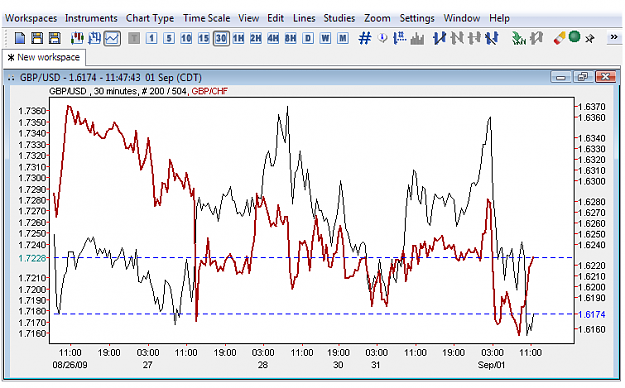Choose the 4H time scale button
This screenshot has width=625, height=388.
click(273, 39)
